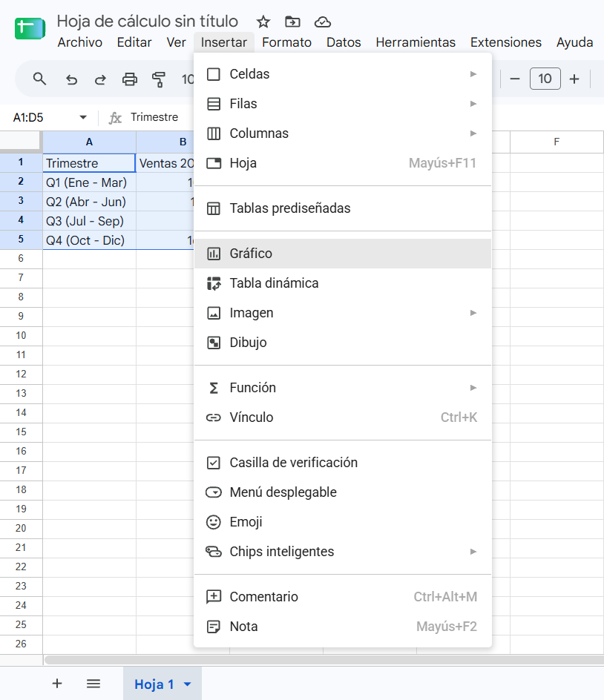
Task: Click cell Q2 (Abr - Jun)
Action: point(89,202)
